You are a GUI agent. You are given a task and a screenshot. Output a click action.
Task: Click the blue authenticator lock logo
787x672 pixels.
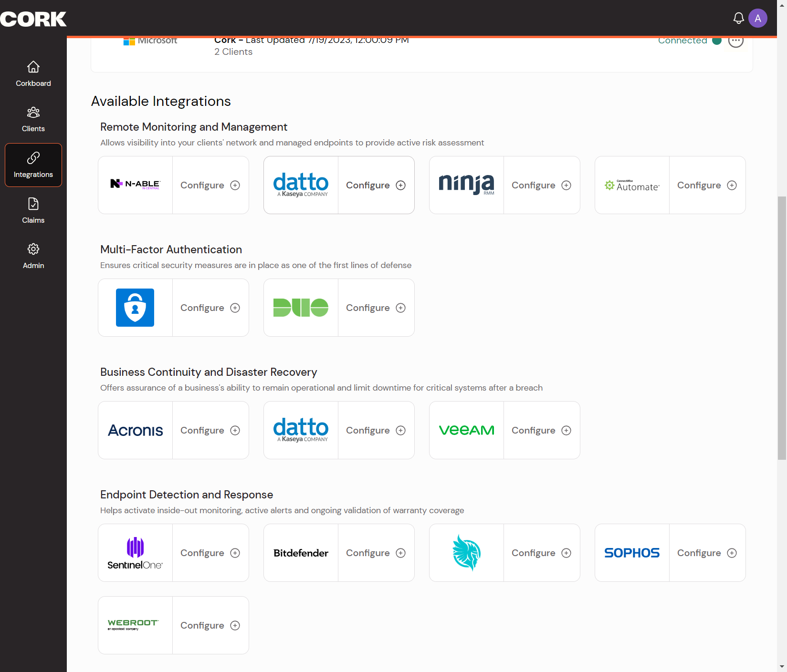click(x=135, y=308)
